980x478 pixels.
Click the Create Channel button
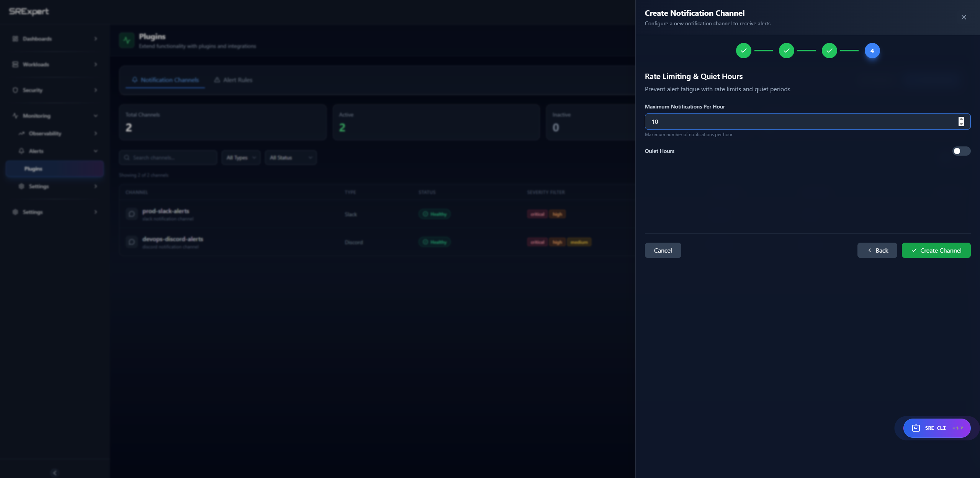[x=936, y=250]
